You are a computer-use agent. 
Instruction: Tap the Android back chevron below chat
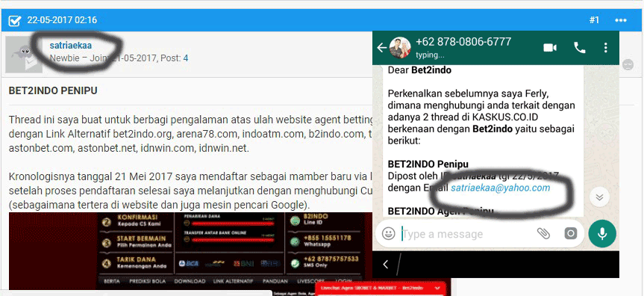click(385, 265)
